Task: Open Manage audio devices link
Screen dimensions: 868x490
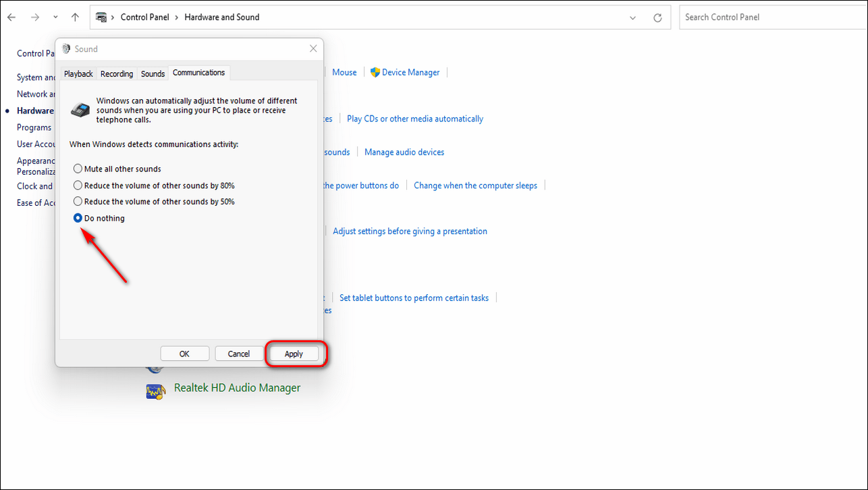Action: (x=404, y=153)
